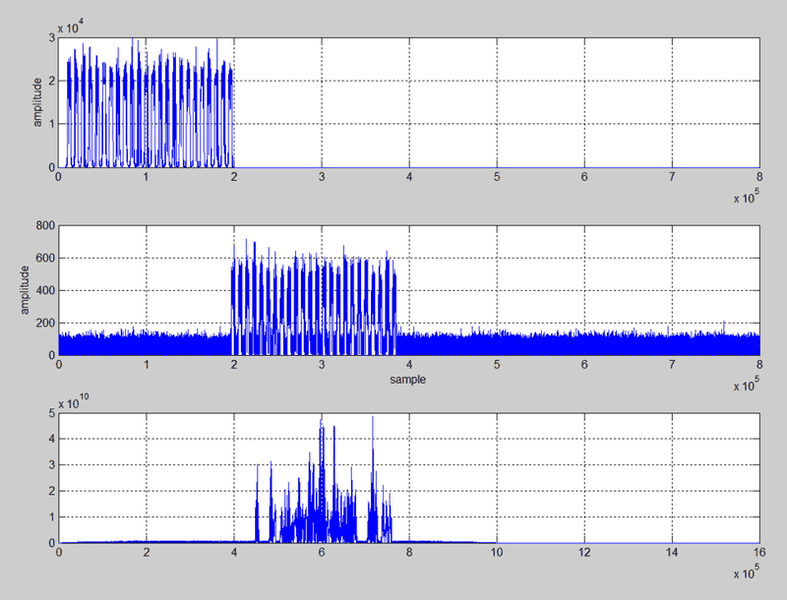This screenshot has width=787, height=600.
Task: Click the "x 10^5" exponent below bottom plot
Action: pyautogui.click(x=745, y=574)
